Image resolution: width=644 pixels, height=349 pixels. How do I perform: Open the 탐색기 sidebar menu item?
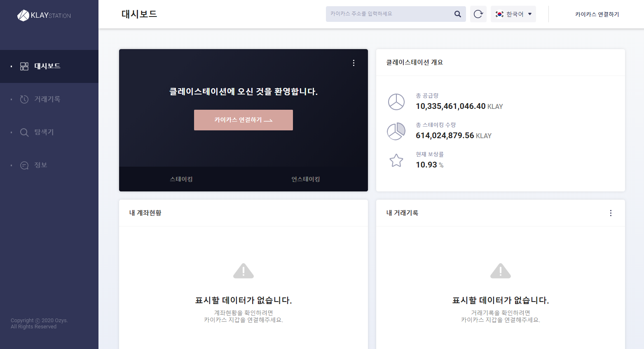[49, 132]
